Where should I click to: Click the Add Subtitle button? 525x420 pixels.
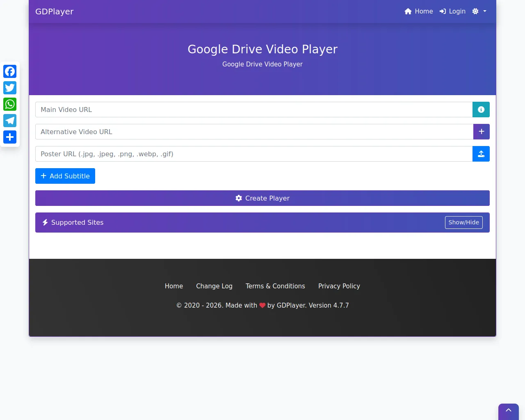pos(65,176)
